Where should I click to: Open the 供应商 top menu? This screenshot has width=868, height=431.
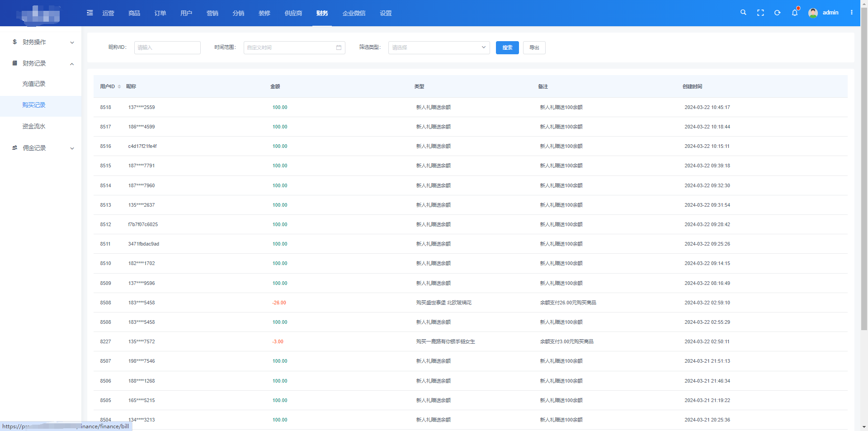(293, 13)
